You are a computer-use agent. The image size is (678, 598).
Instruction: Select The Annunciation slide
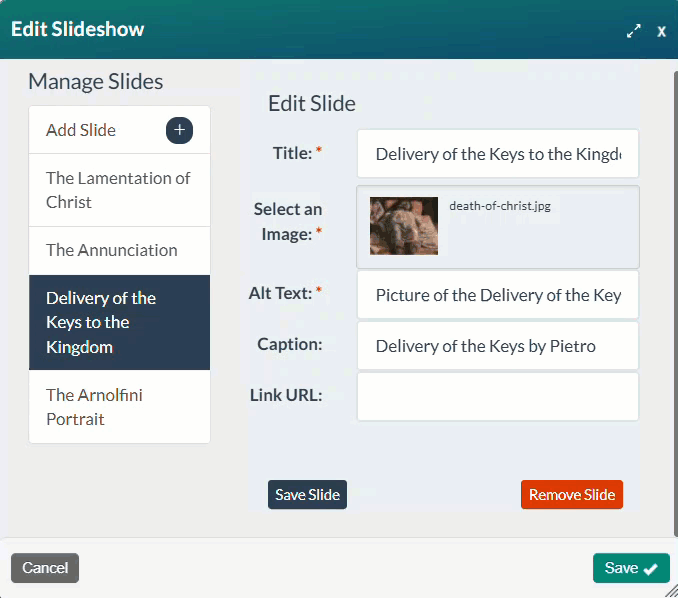click(x=119, y=250)
